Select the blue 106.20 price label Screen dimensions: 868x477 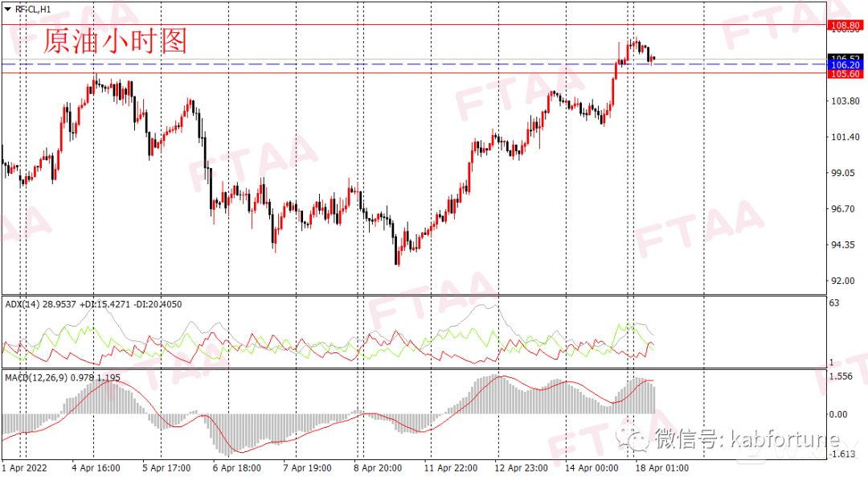click(x=845, y=64)
